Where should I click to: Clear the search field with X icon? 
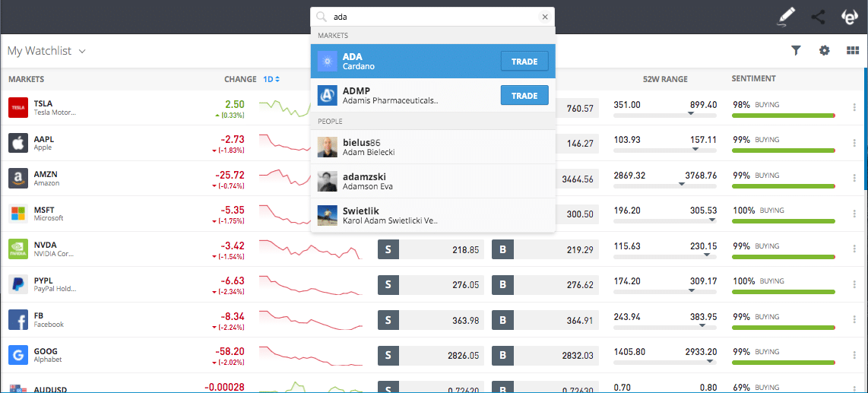[x=545, y=17]
